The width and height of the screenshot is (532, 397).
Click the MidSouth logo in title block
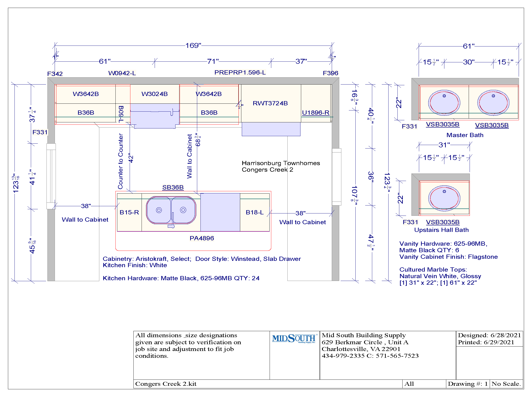pos(294,338)
